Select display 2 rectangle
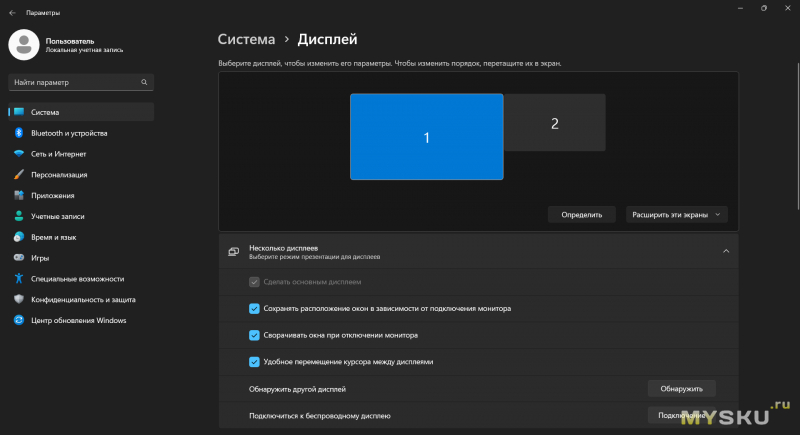The width and height of the screenshot is (800, 435). (554, 123)
